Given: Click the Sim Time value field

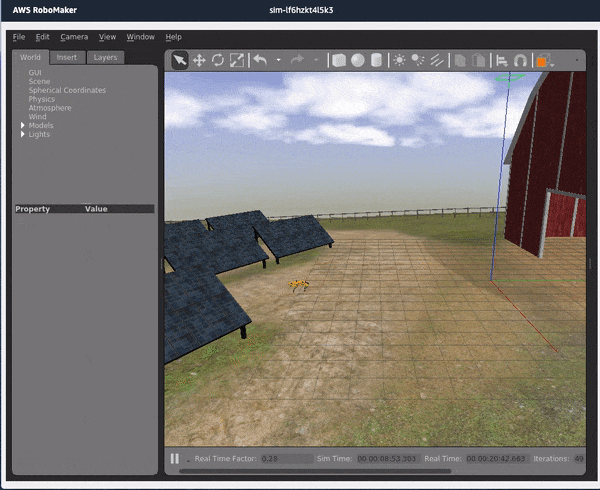Looking at the screenshot, I should click(x=389, y=459).
